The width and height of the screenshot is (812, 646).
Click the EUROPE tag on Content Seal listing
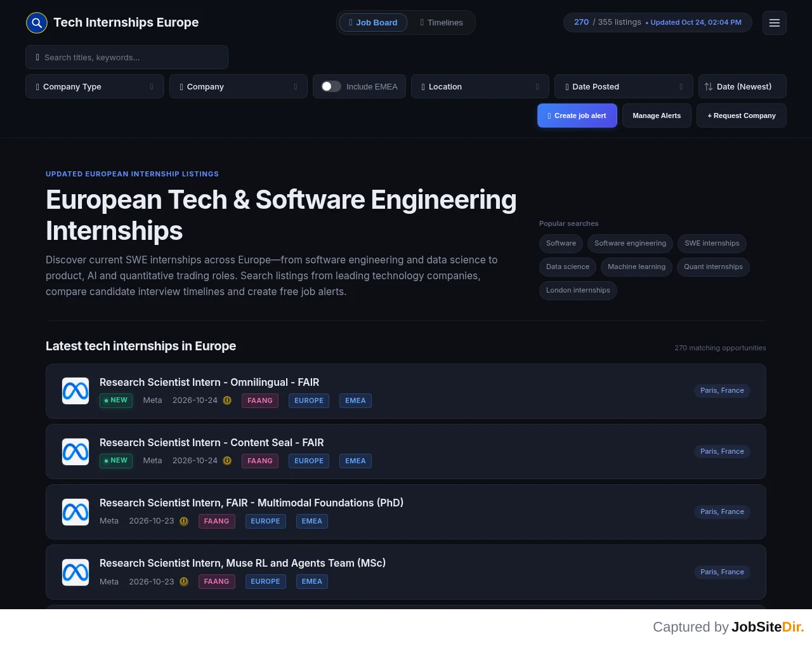coord(309,461)
